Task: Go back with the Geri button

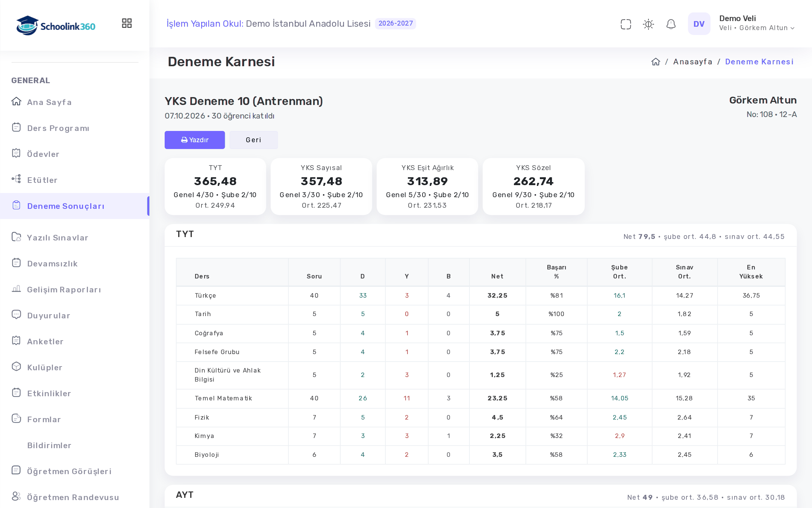Action: [254, 140]
